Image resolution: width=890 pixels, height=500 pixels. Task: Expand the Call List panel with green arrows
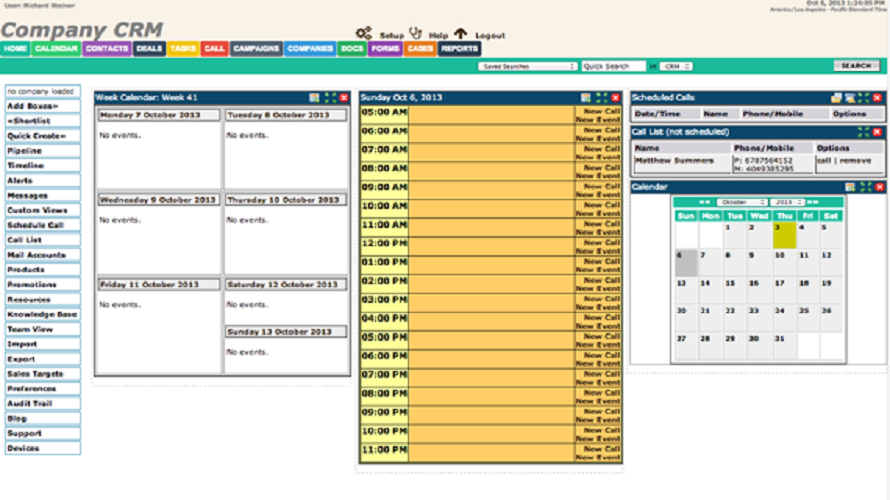pyautogui.click(x=865, y=131)
